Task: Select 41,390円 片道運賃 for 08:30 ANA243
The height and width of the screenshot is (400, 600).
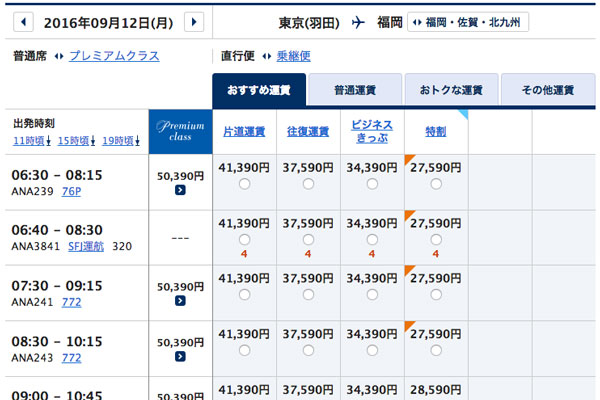Action: (244, 350)
